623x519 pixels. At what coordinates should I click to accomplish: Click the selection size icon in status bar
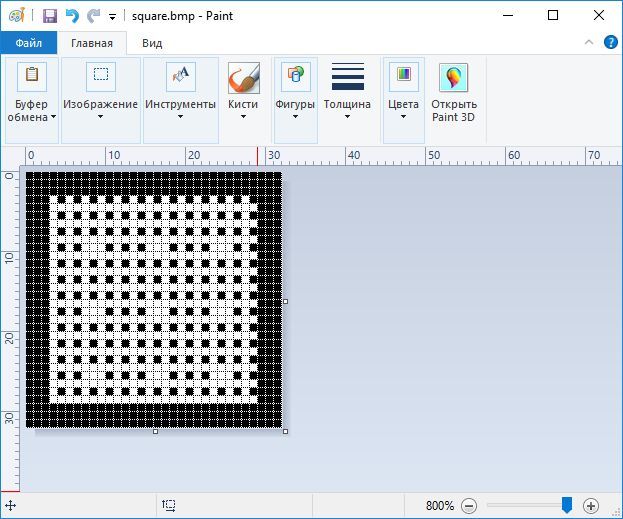169,505
